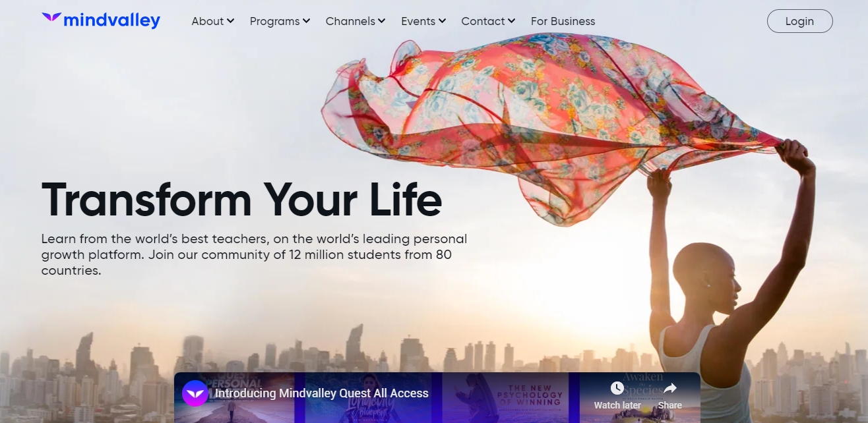Open the Programs menu item
Viewport: 868px width, 423px height.
(280, 21)
